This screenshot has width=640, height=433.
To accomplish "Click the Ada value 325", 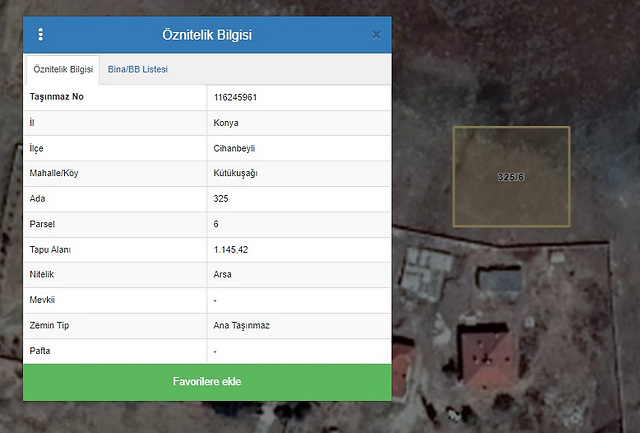I will click(221, 199).
